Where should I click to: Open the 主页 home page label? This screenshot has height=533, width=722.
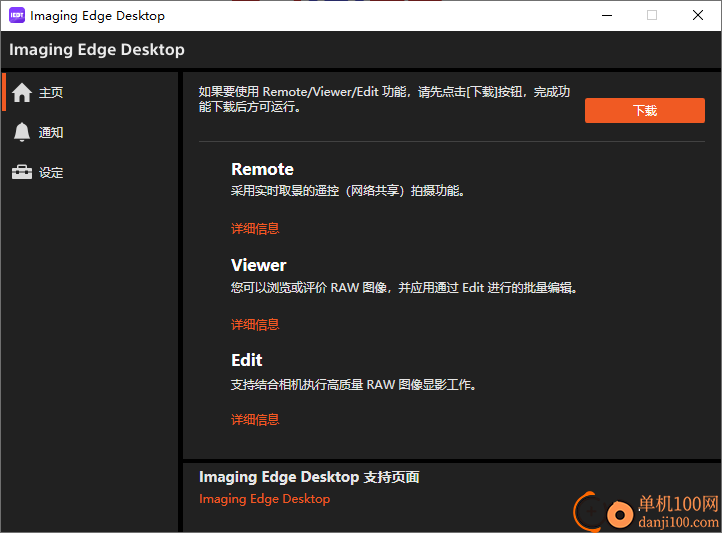(x=51, y=93)
